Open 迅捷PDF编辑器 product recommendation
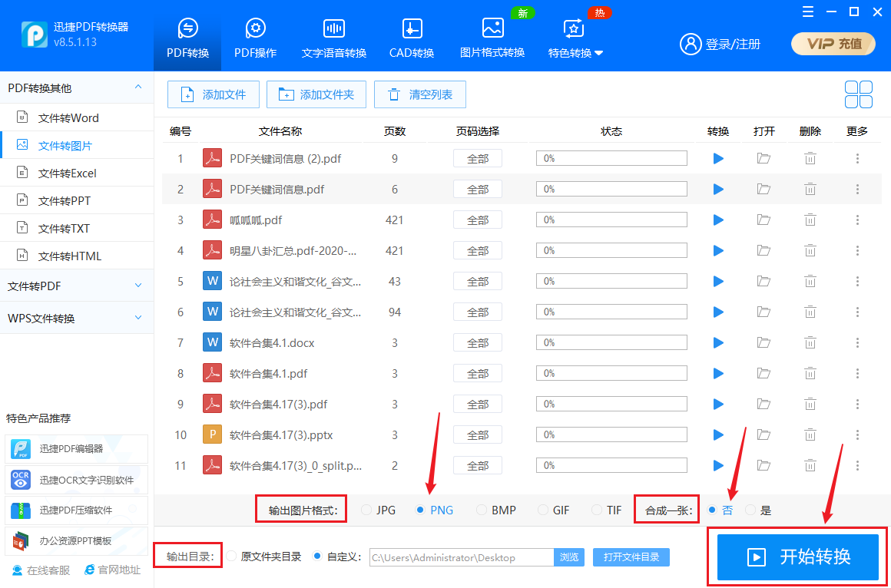The width and height of the screenshot is (891, 588). tap(76, 449)
